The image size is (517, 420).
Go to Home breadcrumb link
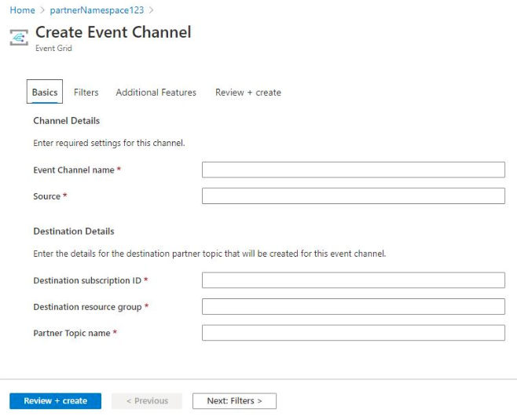click(x=22, y=10)
